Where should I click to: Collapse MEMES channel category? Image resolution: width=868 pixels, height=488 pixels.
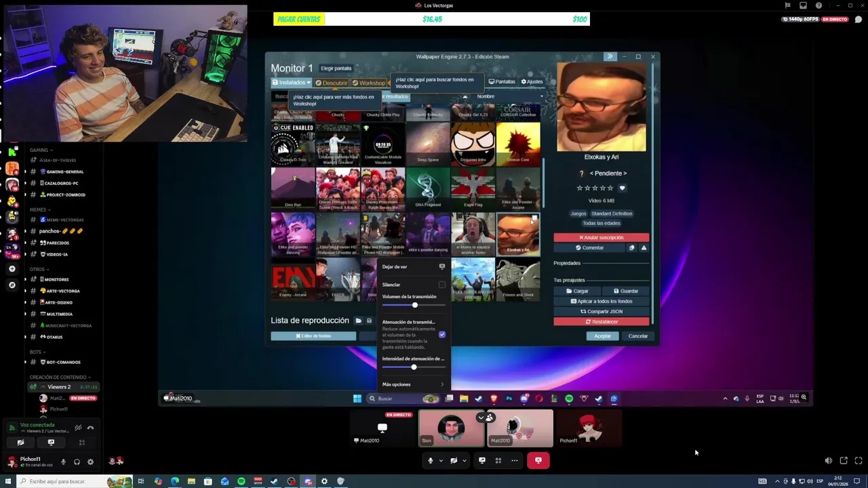(x=39, y=210)
